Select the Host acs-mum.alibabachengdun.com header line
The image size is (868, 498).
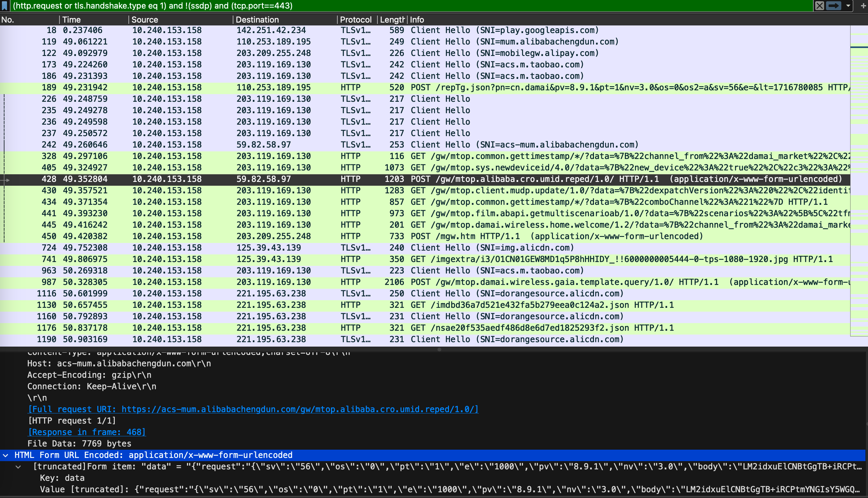[119, 363]
